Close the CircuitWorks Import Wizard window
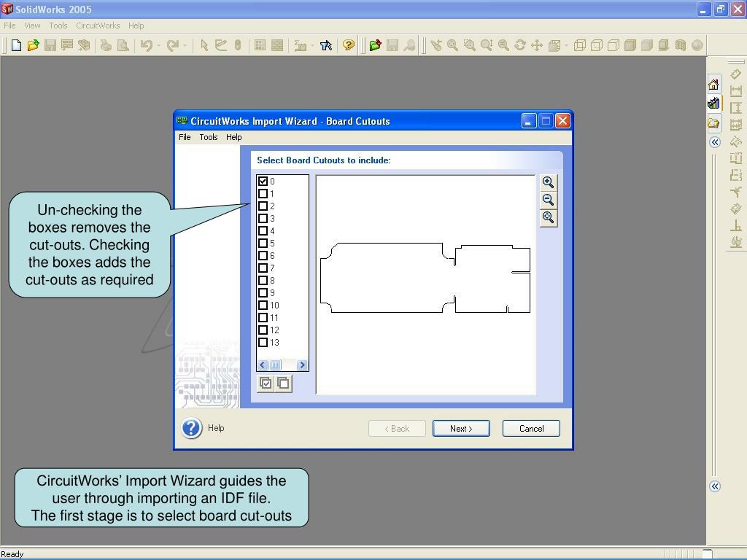This screenshot has width=747, height=560. [x=562, y=121]
